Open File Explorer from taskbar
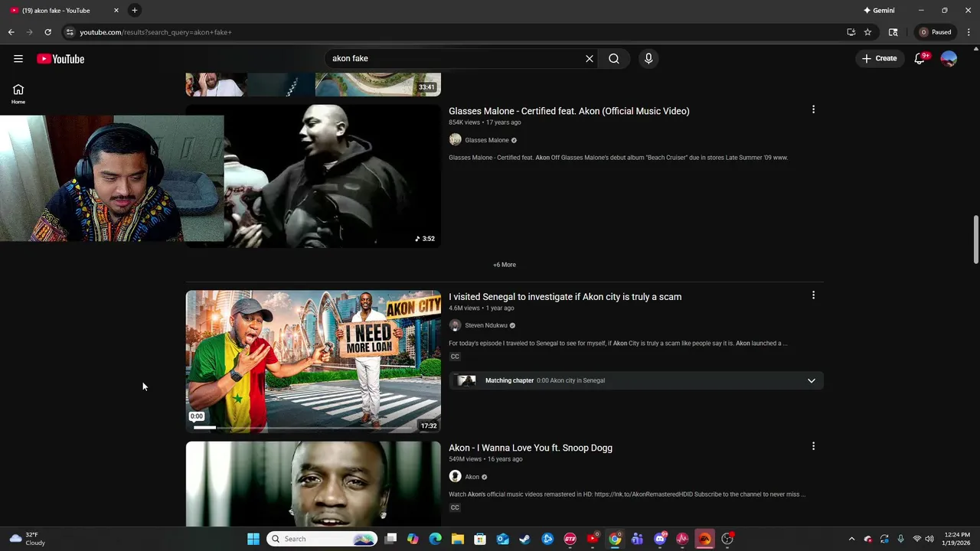This screenshot has width=980, height=551. pos(457,539)
